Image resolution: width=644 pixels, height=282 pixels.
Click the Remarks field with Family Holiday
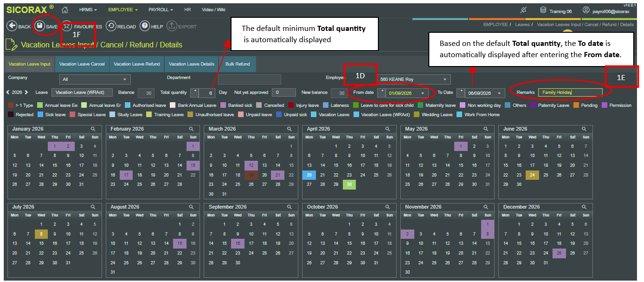(x=570, y=93)
